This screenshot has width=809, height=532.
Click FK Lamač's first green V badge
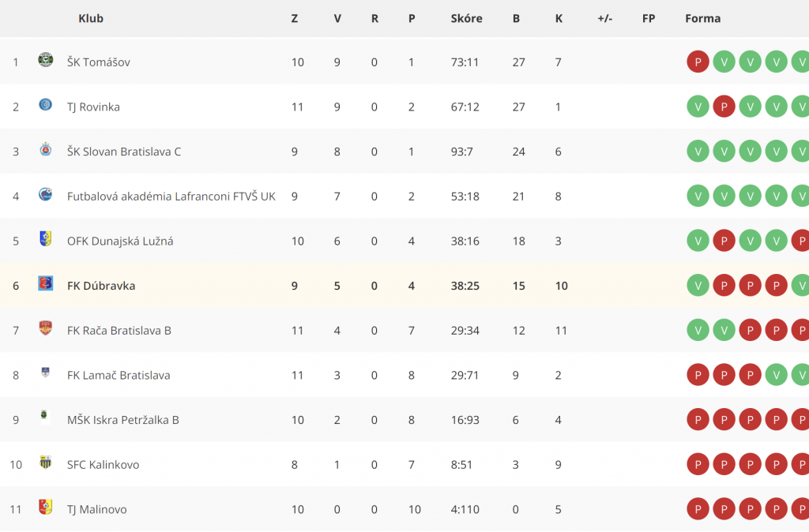pyautogui.click(x=776, y=375)
